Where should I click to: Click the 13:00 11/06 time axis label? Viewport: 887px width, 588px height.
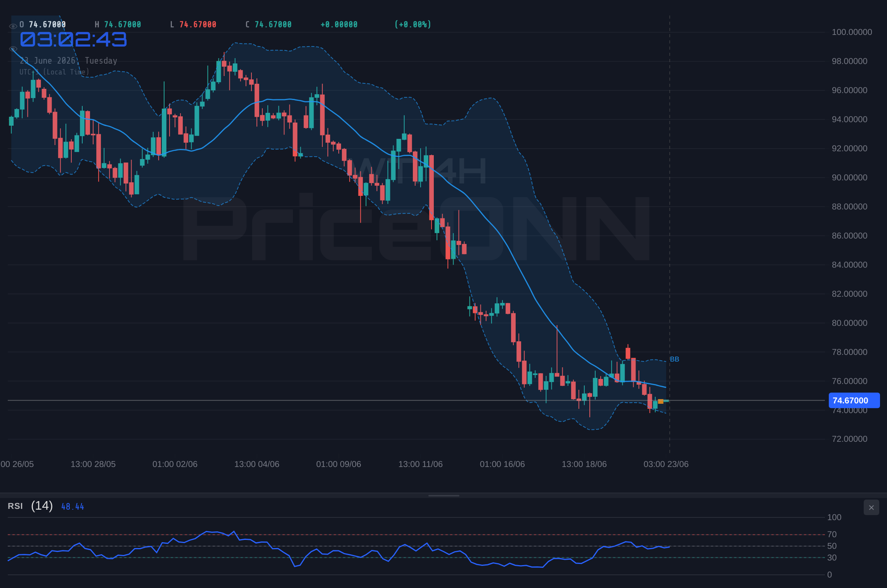421,464
